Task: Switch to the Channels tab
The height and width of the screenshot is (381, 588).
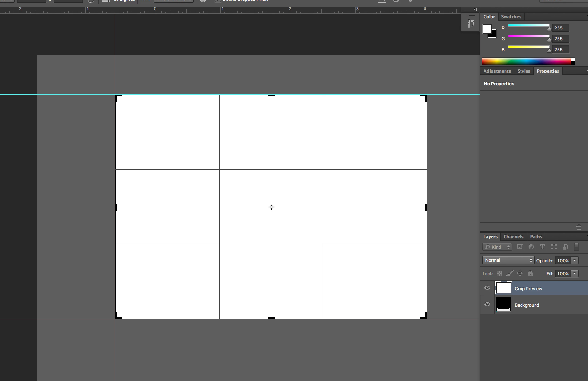Action: pos(514,237)
